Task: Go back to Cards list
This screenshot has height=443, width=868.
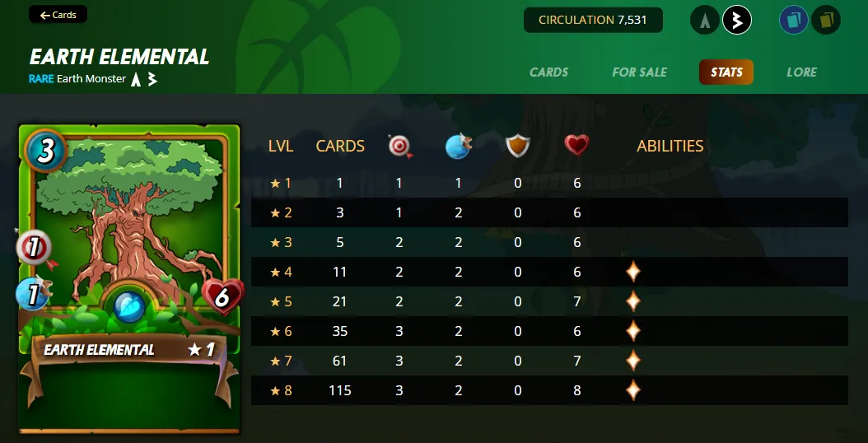Action: pos(58,15)
